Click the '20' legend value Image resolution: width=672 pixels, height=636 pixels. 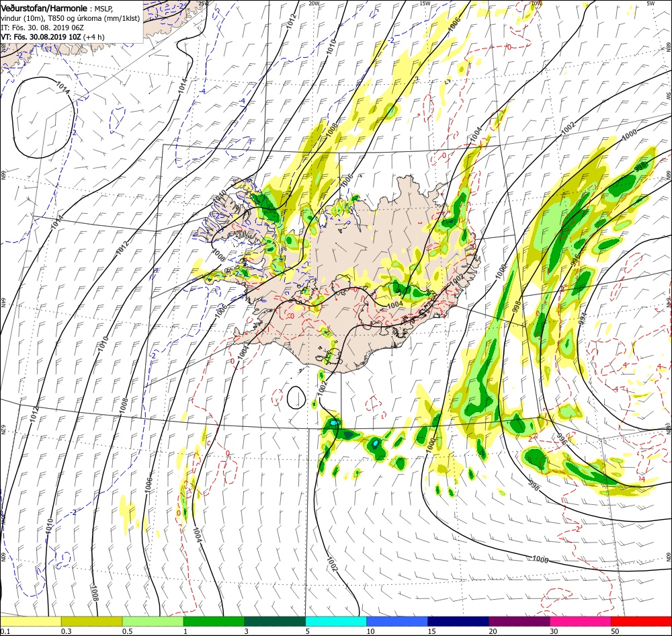pyautogui.click(x=493, y=631)
